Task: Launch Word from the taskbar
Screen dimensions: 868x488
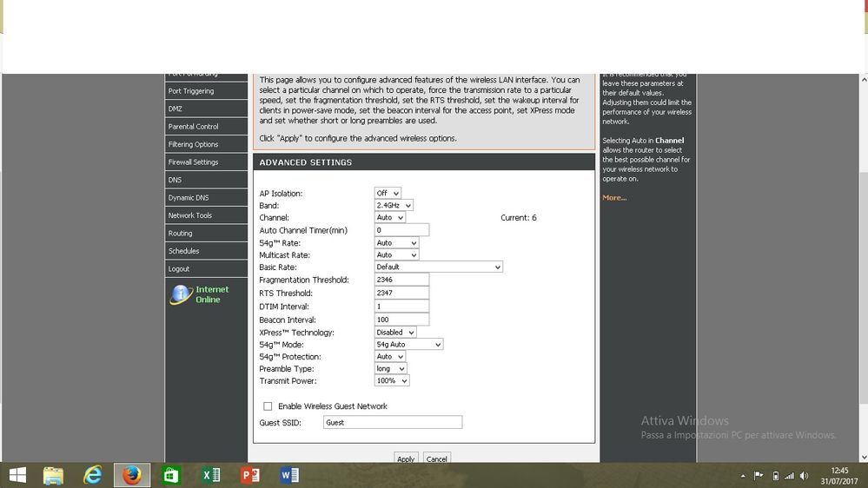Action: [x=289, y=475]
